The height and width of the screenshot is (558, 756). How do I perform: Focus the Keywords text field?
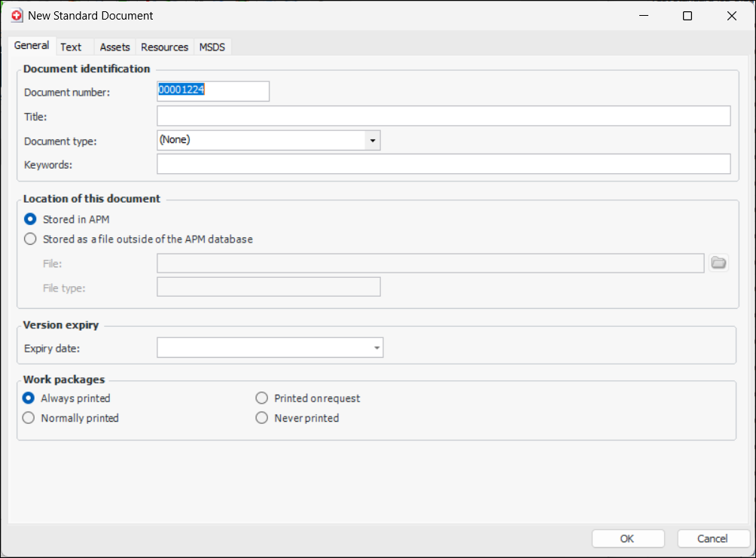(444, 164)
